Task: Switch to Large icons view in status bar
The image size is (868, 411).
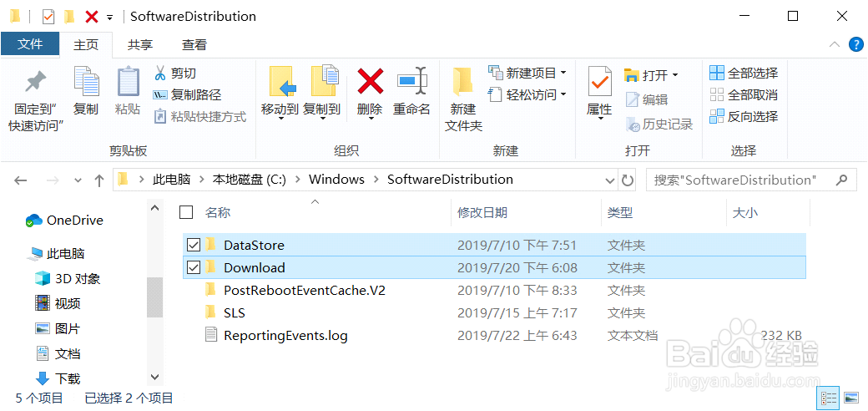Action: 850,398
